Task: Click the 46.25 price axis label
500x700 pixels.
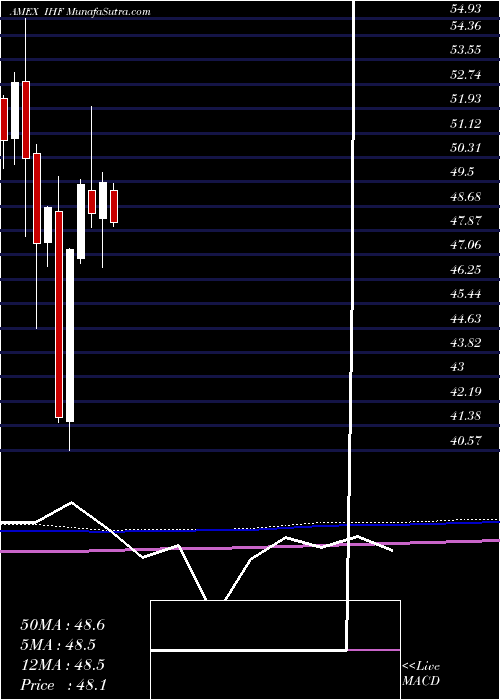Action: coord(466,269)
